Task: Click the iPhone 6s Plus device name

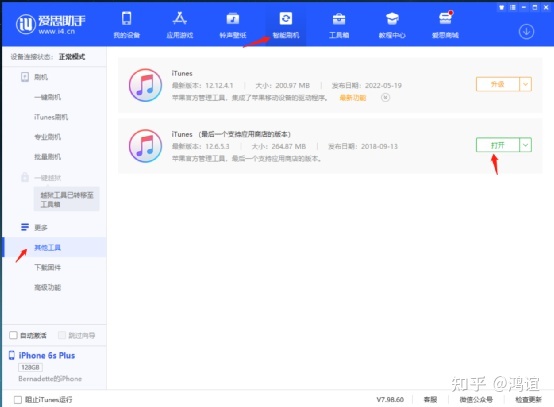Action: [47, 355]
